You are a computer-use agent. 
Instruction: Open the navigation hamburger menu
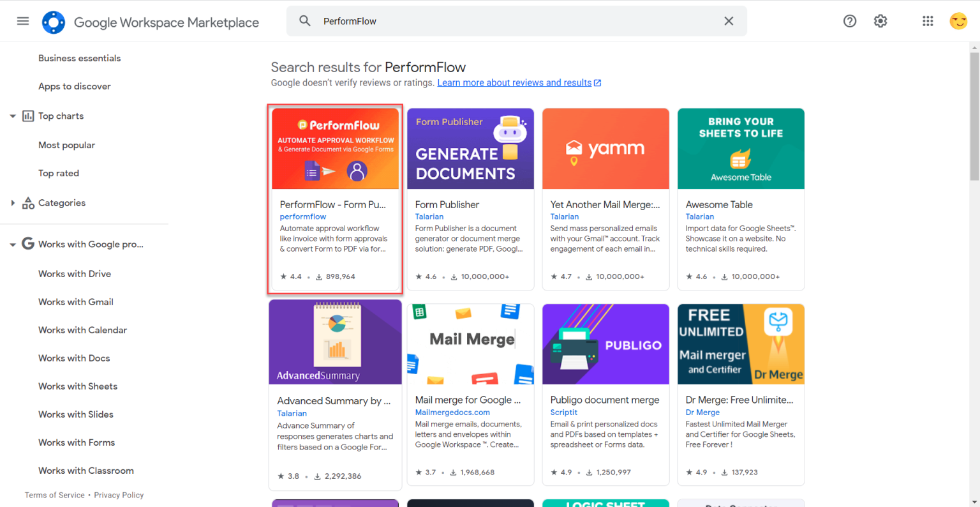click(x=23, y=21)
